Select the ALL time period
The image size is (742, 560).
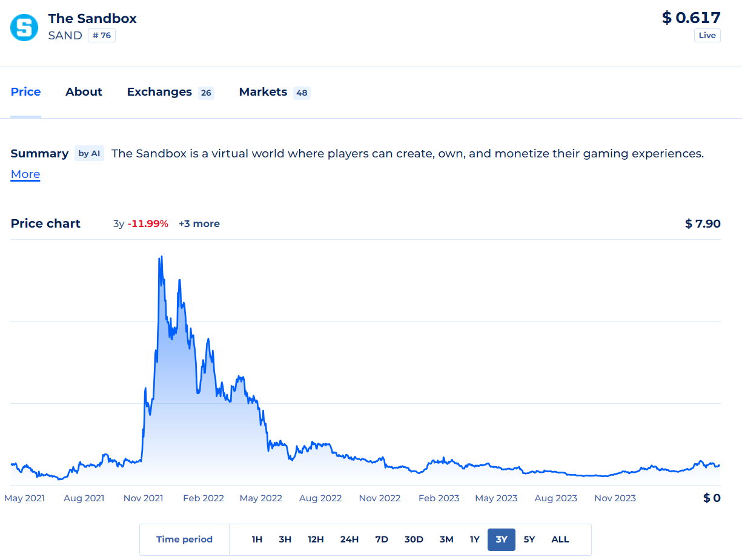560,539
